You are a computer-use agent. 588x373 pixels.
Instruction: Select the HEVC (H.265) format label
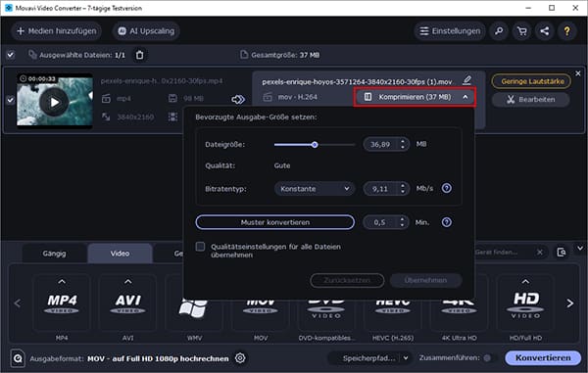[393, 338]
